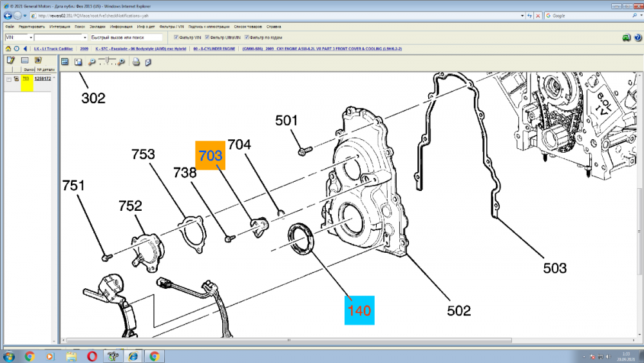Toggle the Фильтр UltraVIN checkbox

coord(207,38)
